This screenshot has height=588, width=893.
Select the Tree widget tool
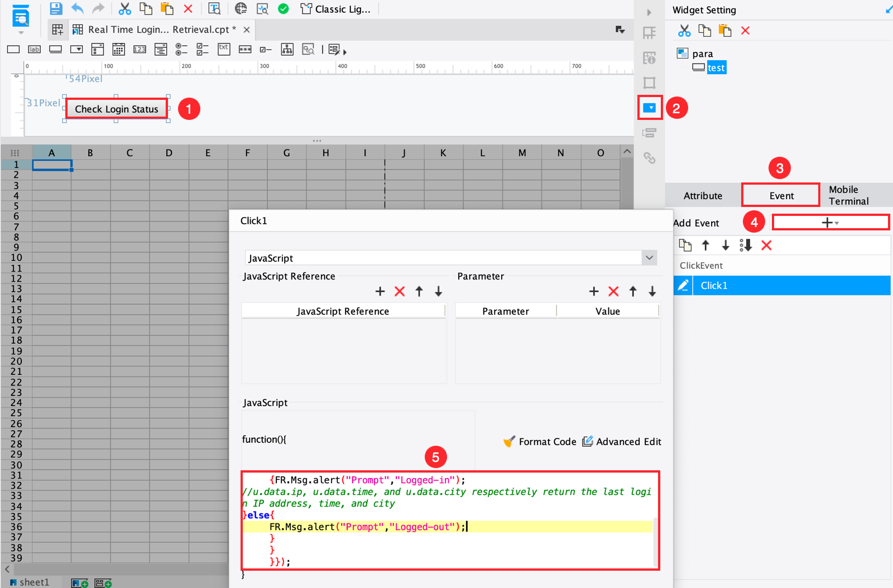(x=287, y=50)
